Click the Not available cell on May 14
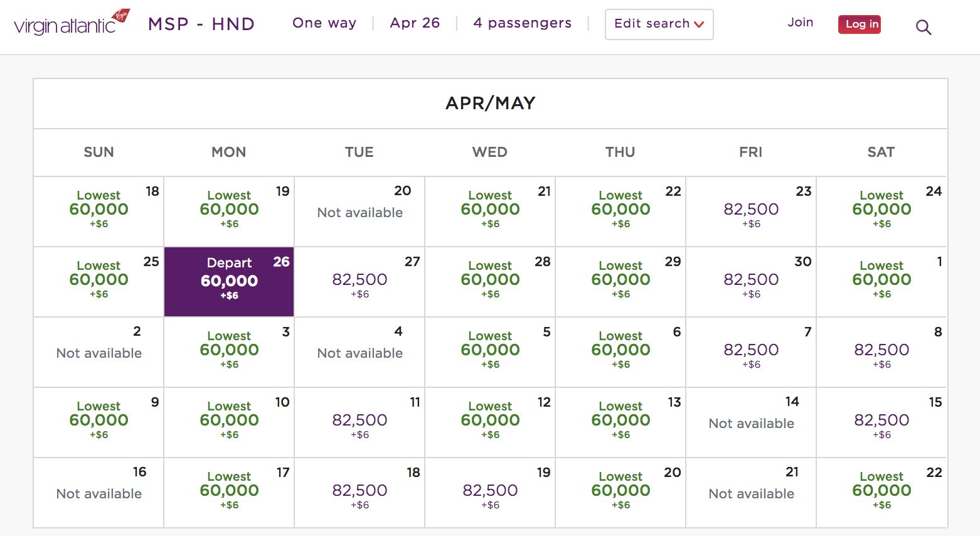The image size is (980, 536). coord(750,422)
